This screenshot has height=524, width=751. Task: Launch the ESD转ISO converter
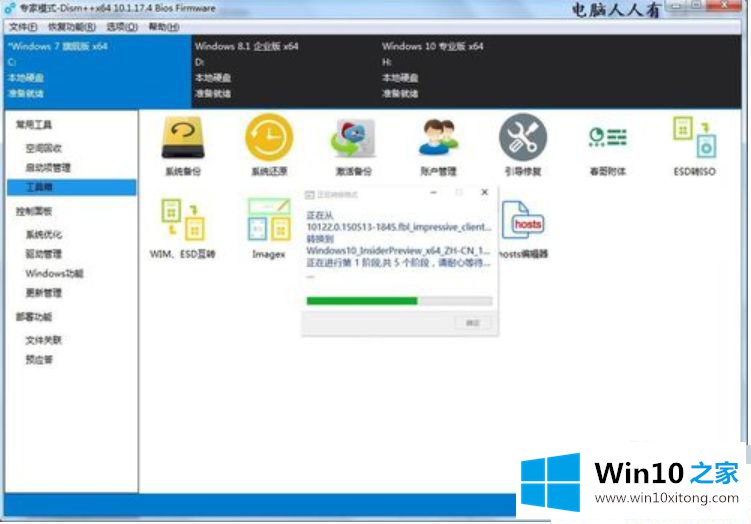pyautogui.click(x=694, y=146)
